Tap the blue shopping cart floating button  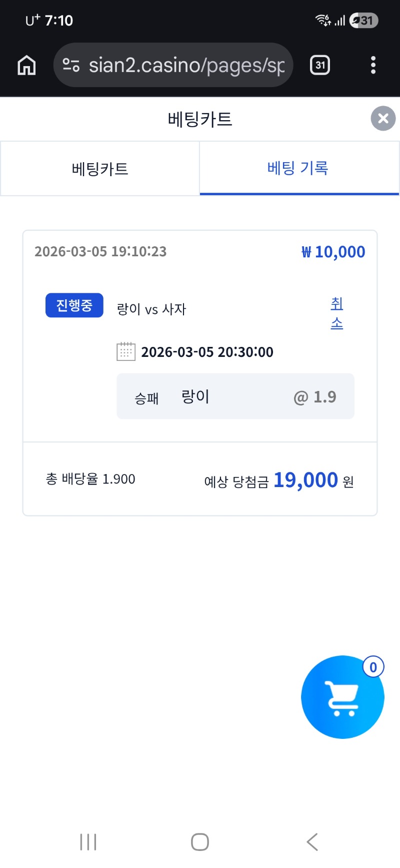pos(342,697)
